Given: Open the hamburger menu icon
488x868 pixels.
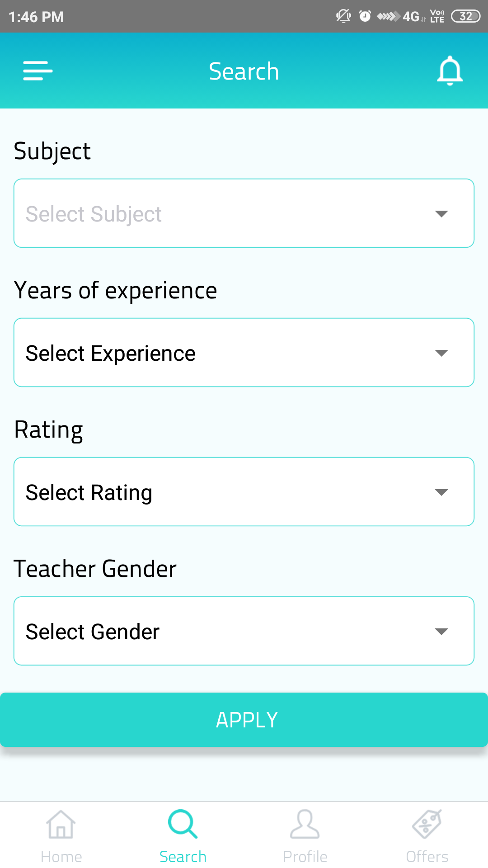Looking at the screenshot, I should point(38,71).
